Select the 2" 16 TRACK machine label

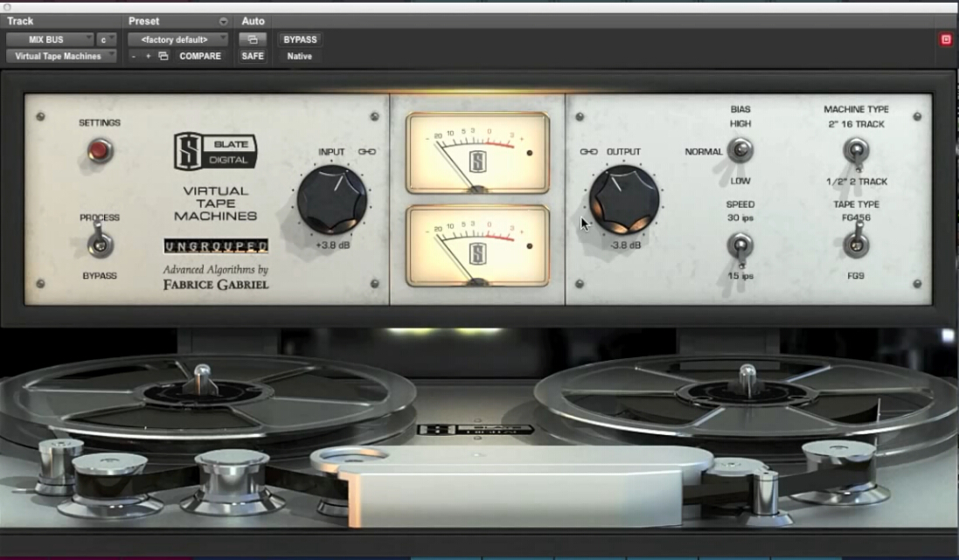pos(856,124)
